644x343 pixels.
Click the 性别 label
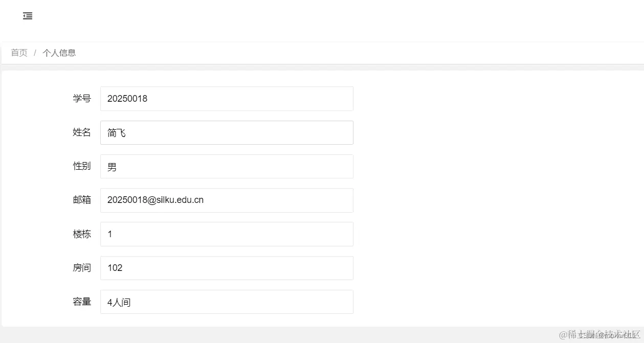pos(82,166)
